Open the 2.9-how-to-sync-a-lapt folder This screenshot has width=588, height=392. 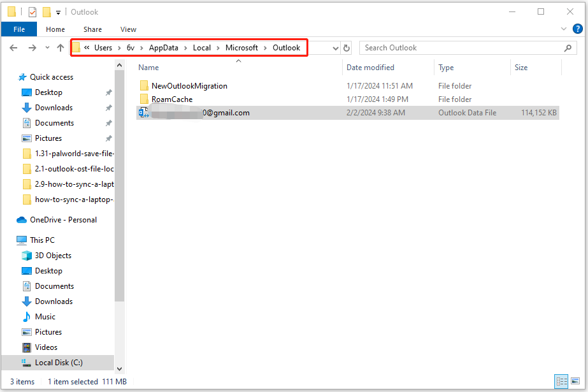[x=75, y=185]
